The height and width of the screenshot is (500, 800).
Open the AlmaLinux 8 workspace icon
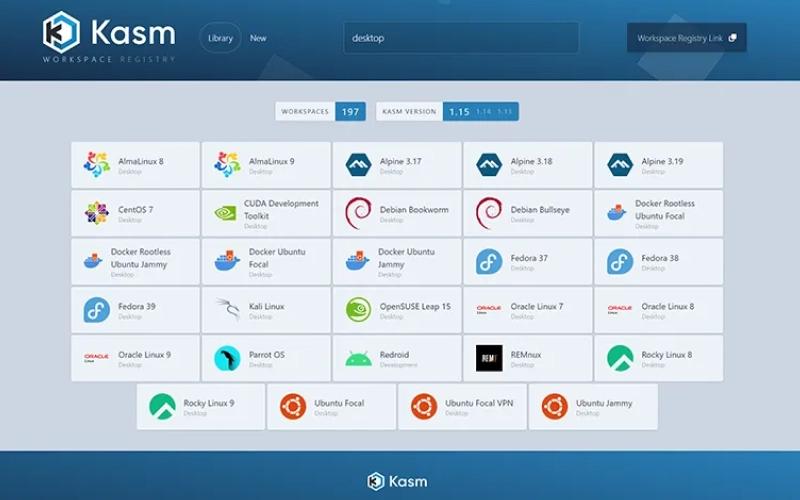[96, 164]
